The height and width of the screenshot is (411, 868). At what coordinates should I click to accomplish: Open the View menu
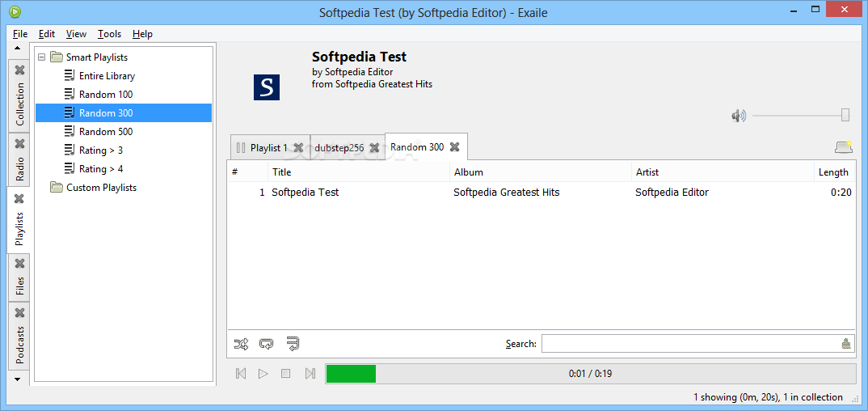click(x=76, y=34)
